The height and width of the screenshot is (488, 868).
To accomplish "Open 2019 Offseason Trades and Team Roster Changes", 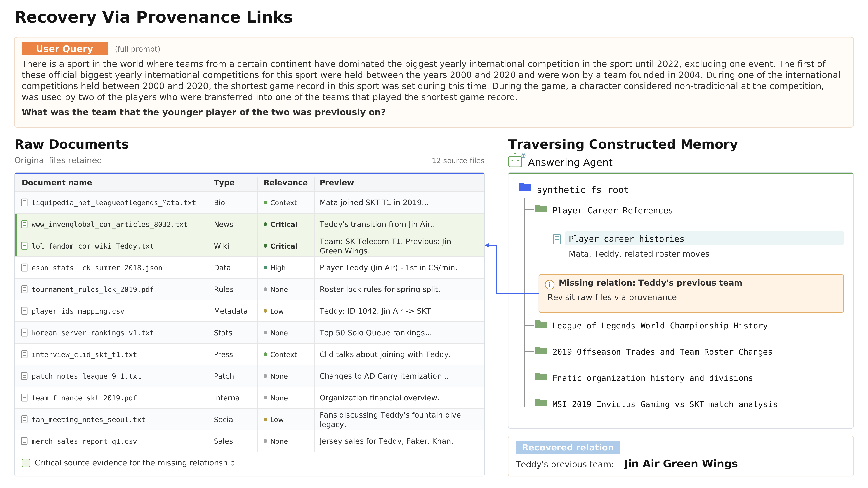I will (x=662, y=352).
